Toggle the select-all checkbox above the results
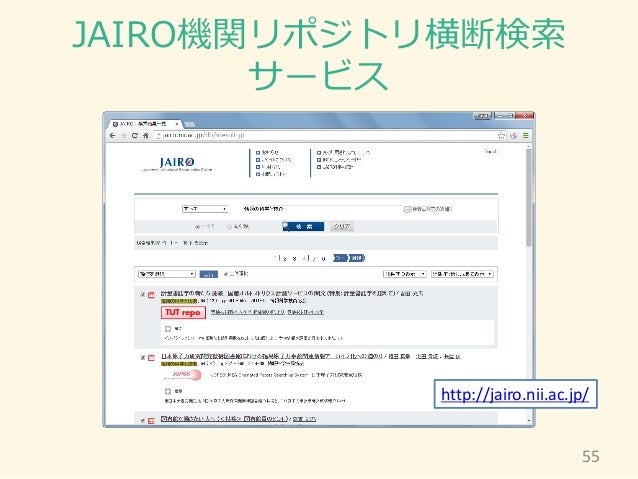This screenshot has width=638, height=479. (226, 274)
